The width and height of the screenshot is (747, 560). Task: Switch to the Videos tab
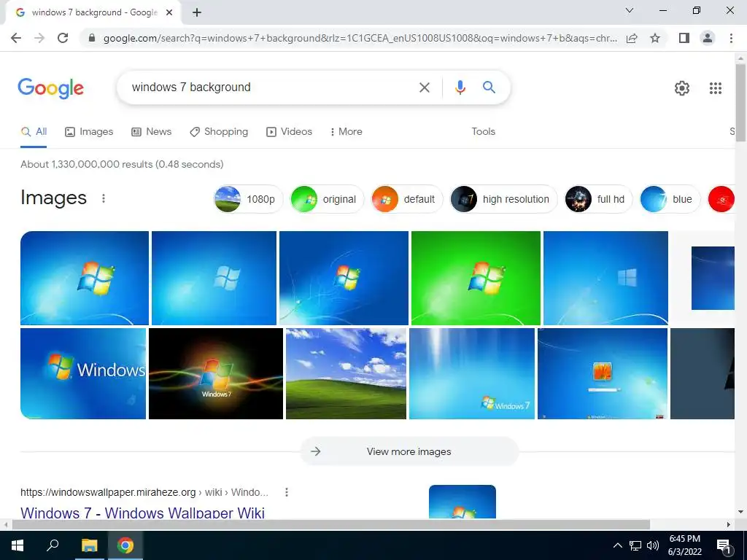(289, 131)
